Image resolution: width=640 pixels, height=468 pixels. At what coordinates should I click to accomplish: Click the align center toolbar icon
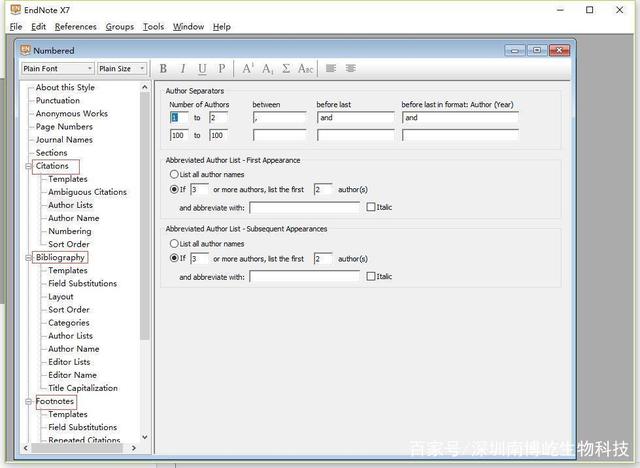[351, 69]
